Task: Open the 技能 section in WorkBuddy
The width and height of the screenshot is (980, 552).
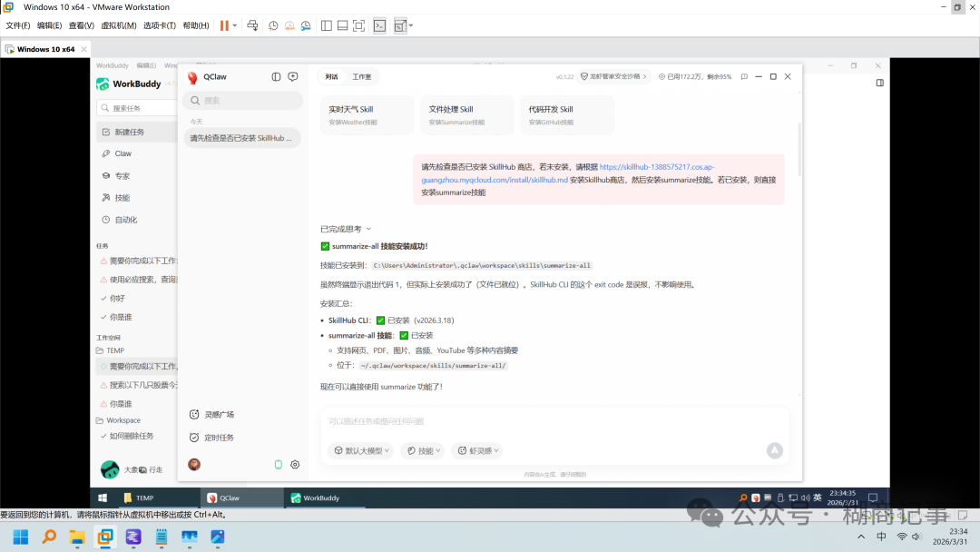Action: click(x=121, y=197)
